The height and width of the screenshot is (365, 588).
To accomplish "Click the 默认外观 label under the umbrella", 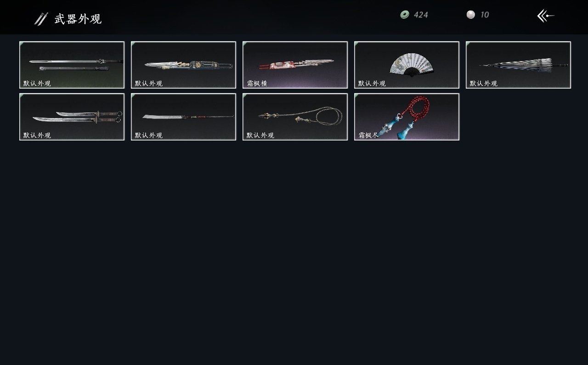I will pos(484,84).
